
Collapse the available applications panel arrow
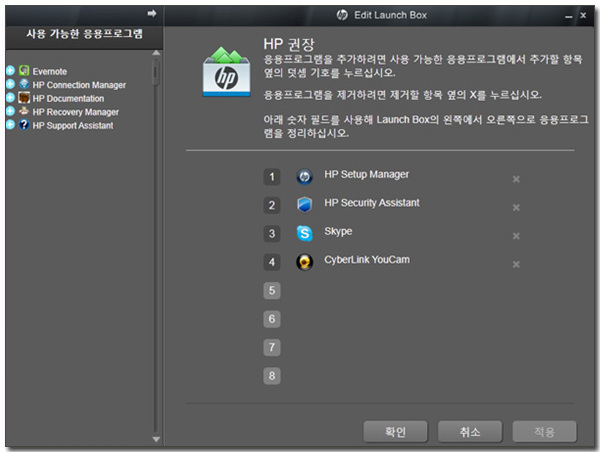tap(152, 14)
